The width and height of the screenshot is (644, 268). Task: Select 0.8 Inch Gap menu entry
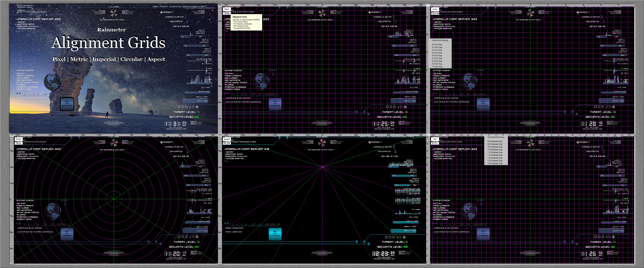[x=437, y=61]
